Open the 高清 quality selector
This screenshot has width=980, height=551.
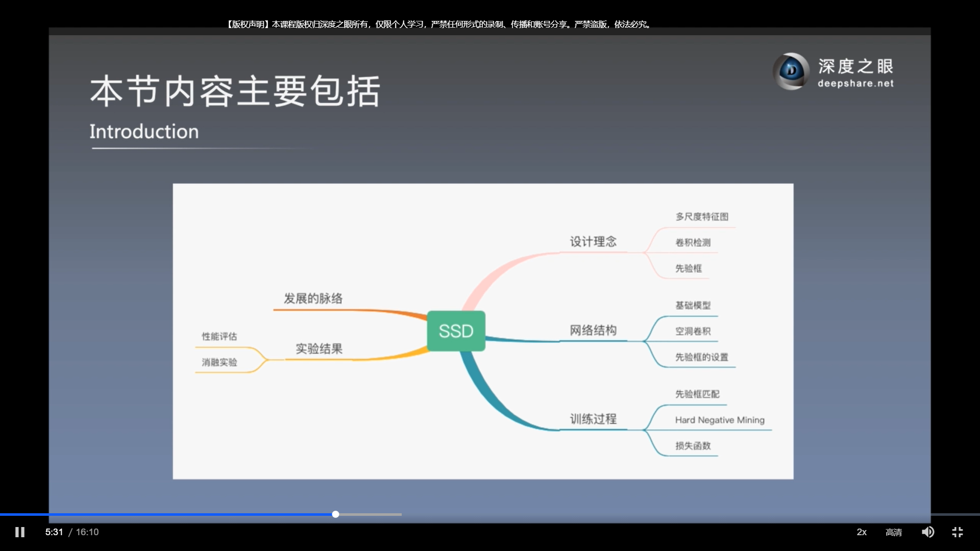(x=893, y=532)
